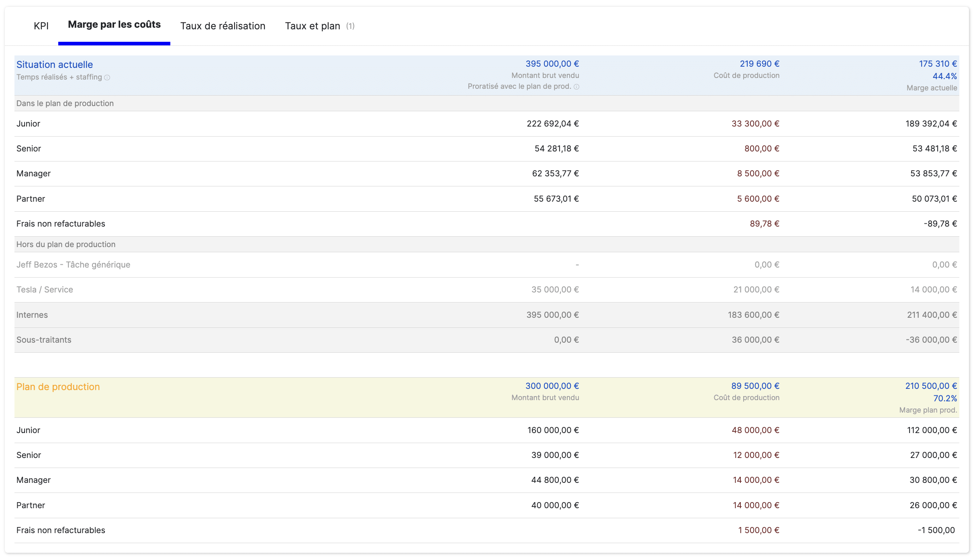Click the 27 000,00 € Senior plan margin
977x560 pixels.
[x=934, y=455]
